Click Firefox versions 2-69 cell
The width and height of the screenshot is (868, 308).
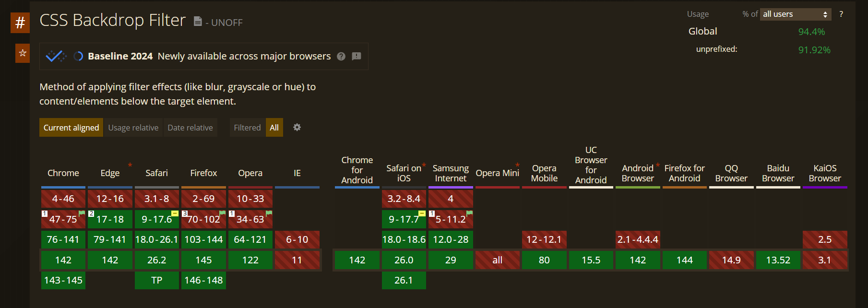203,199
